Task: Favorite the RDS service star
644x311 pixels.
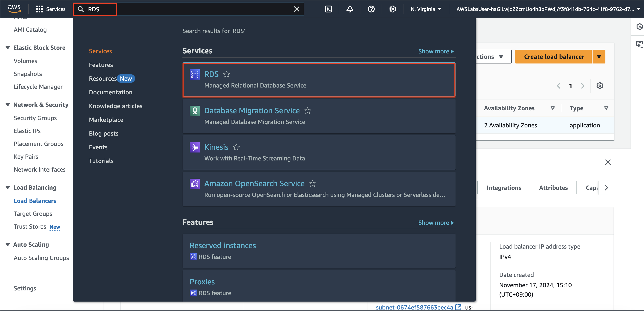Action: [227, 74]
